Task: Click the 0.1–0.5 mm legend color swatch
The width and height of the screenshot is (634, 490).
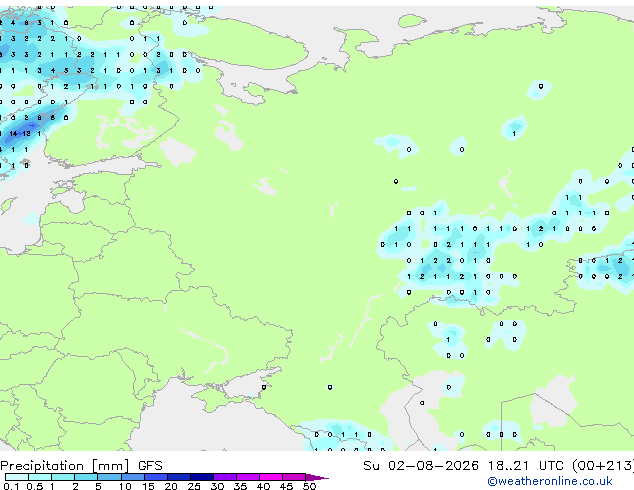Action: coord(17,477)
